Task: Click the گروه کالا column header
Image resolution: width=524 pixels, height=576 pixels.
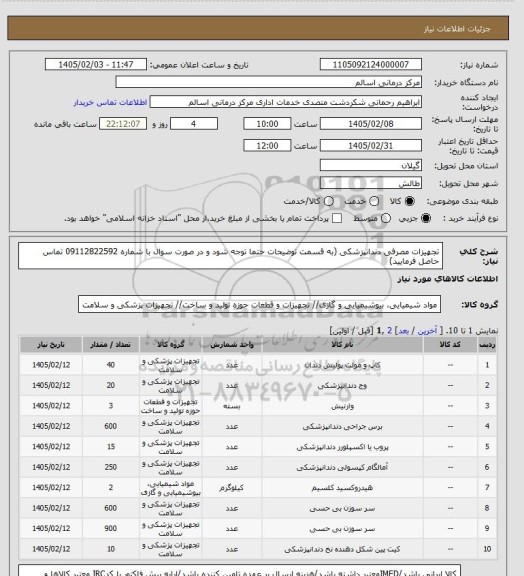Action: pos(171,345)
